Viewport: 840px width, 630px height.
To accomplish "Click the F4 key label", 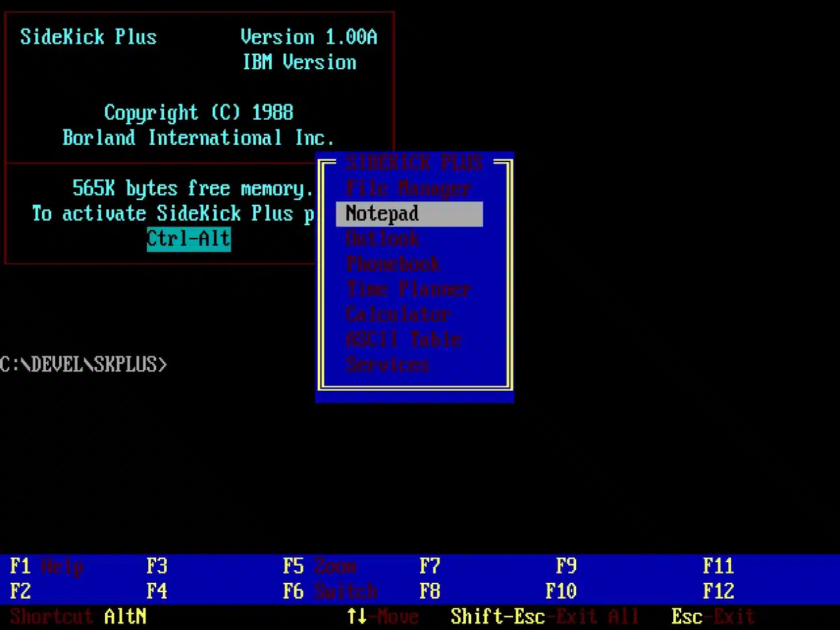I will 157,591.
